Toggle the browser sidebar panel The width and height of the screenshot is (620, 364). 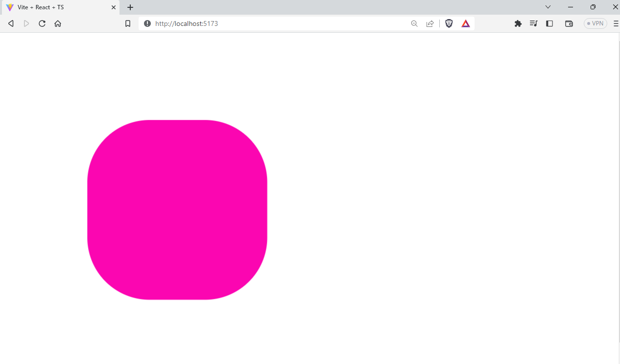[x=549, y=23]
